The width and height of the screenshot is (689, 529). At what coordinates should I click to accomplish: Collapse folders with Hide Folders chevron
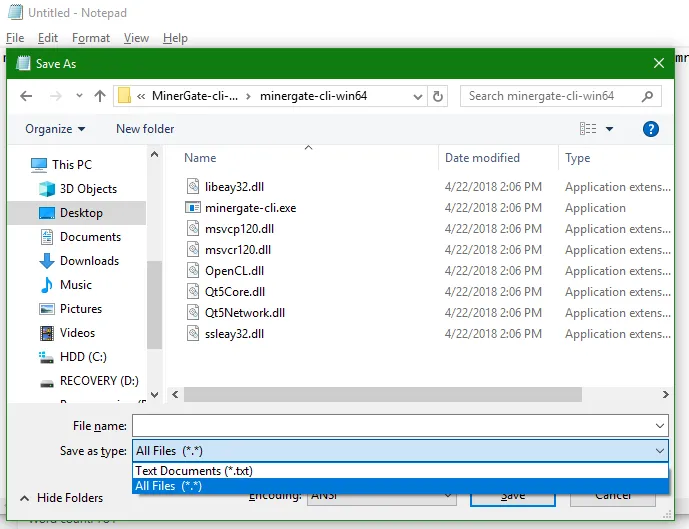pos(25,498)
